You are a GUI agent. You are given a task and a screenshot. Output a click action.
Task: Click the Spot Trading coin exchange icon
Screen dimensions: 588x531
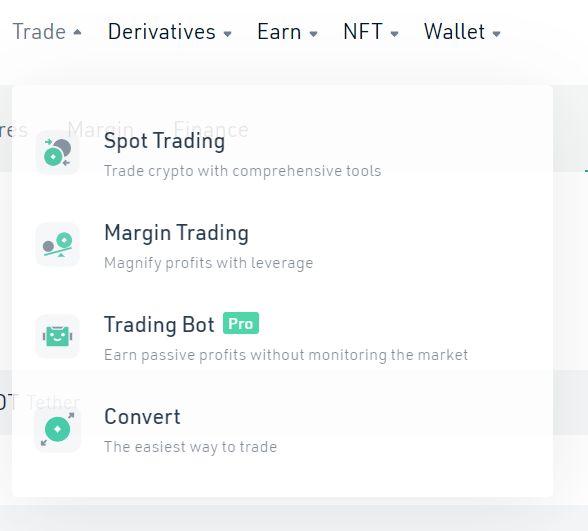[x=57, y=153]
